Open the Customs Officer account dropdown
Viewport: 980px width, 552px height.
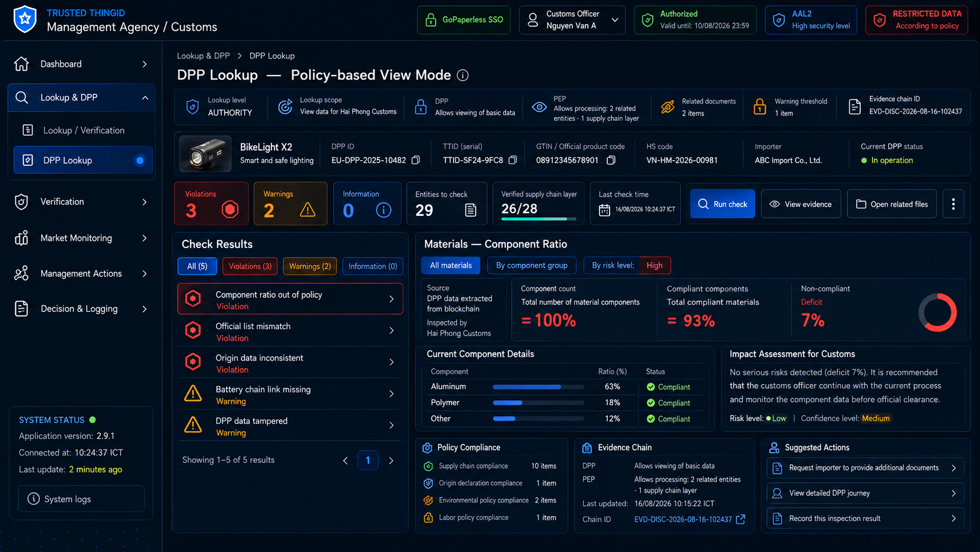(x=571, y=20)
